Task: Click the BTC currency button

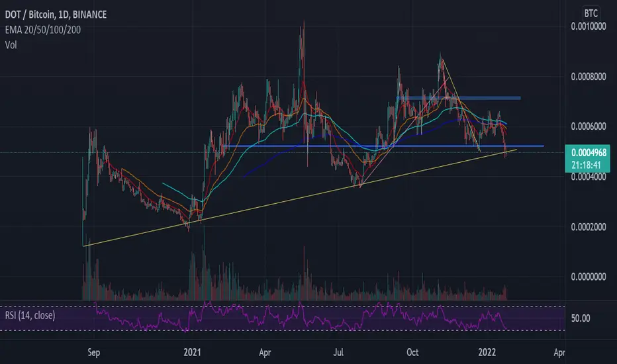Action: point(591,14)
